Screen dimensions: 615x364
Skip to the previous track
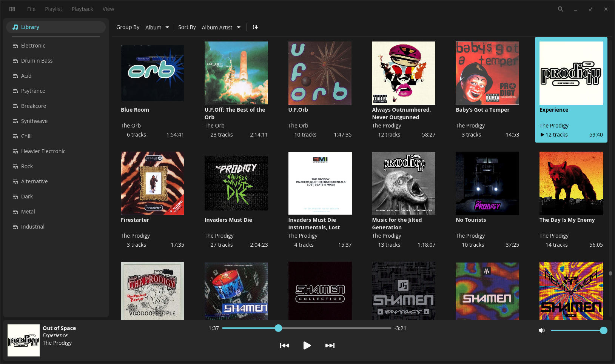click(284, 346)
